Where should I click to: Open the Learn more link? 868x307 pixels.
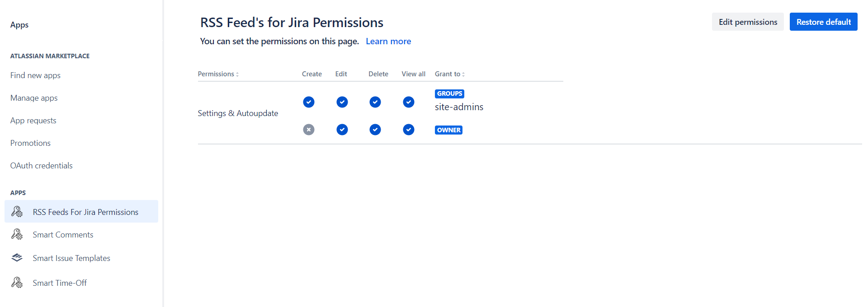tap(388, 41)
